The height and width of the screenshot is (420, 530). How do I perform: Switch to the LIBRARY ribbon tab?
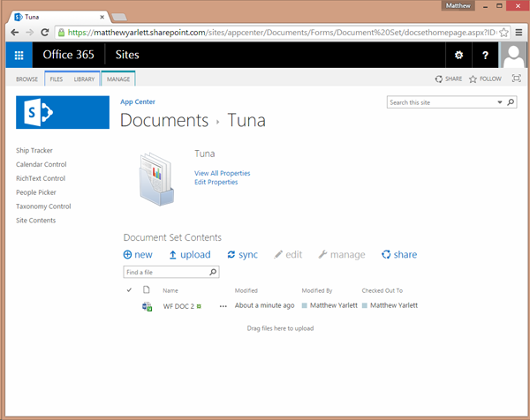coord(84,79)
